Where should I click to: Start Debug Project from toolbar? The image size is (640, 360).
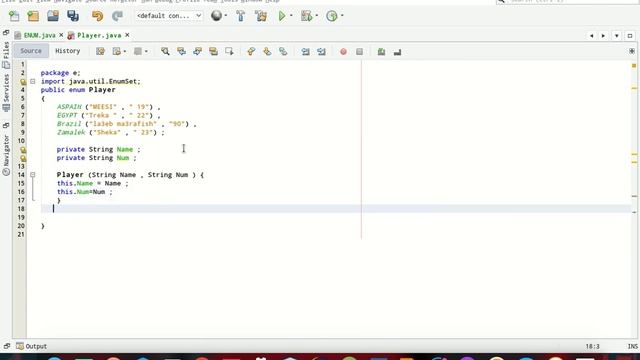pos(306,16)
